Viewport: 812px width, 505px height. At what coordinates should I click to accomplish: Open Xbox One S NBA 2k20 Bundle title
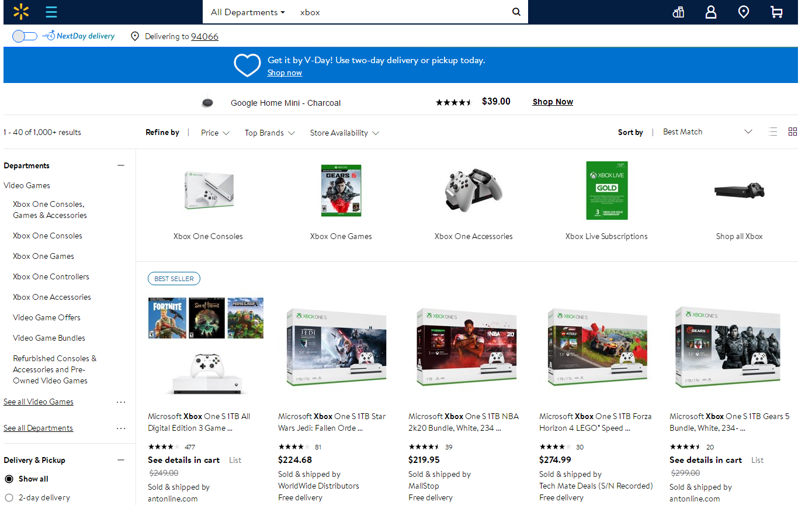[464, 422]
